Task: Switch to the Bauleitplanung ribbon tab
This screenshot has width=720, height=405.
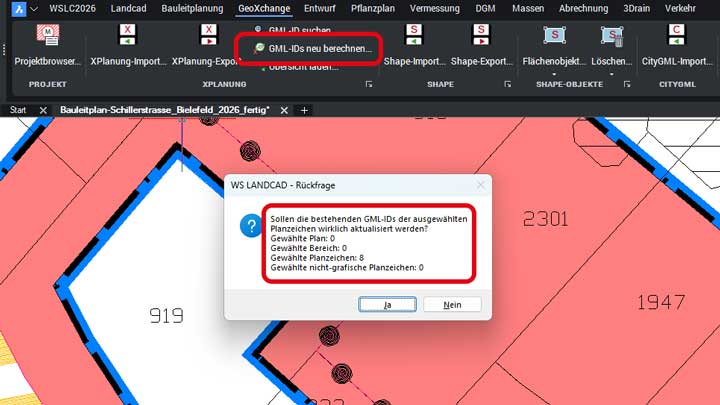Action: click(x=192, y=8)
